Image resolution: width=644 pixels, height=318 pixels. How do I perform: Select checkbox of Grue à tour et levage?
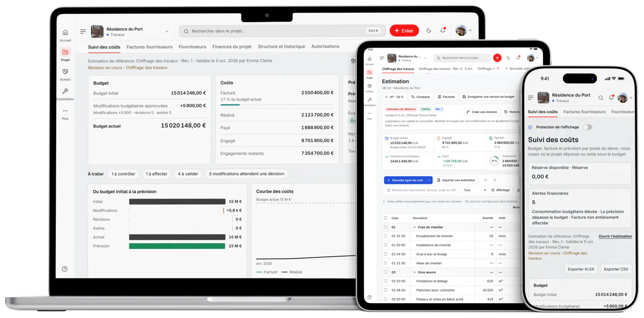(386, 254)
